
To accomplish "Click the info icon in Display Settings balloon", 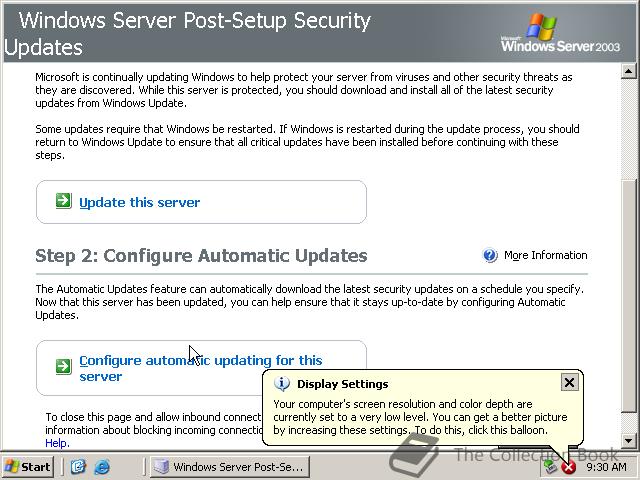I will (x=282, y=384).
